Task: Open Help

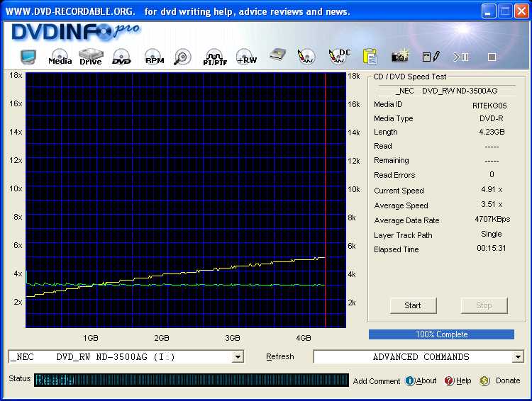Action: [463, 380]
